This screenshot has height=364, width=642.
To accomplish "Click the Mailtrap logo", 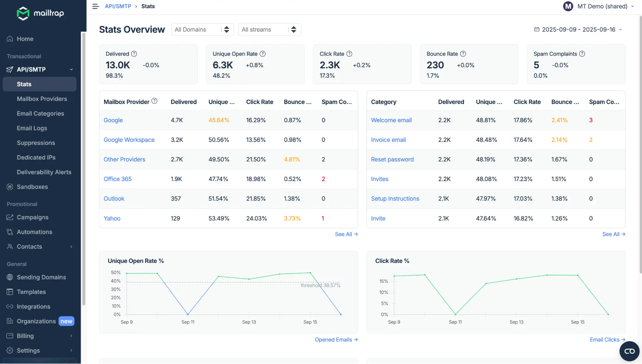I will click(40, 13).
